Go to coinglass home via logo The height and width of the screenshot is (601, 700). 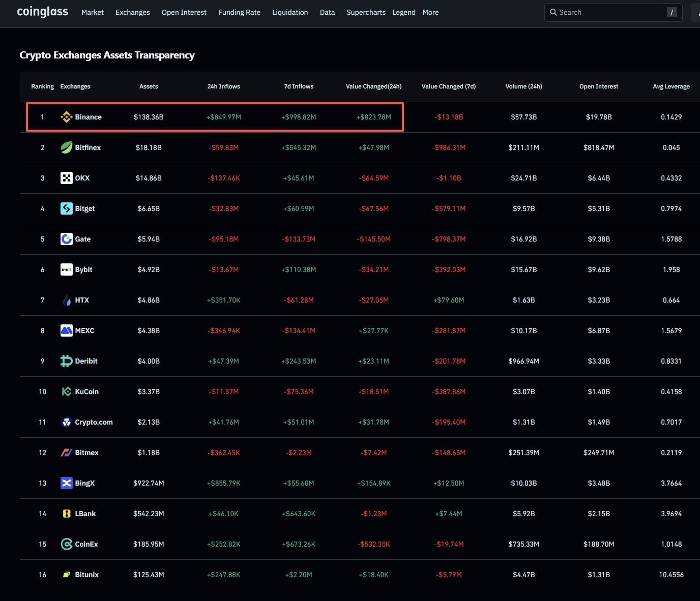42,12
